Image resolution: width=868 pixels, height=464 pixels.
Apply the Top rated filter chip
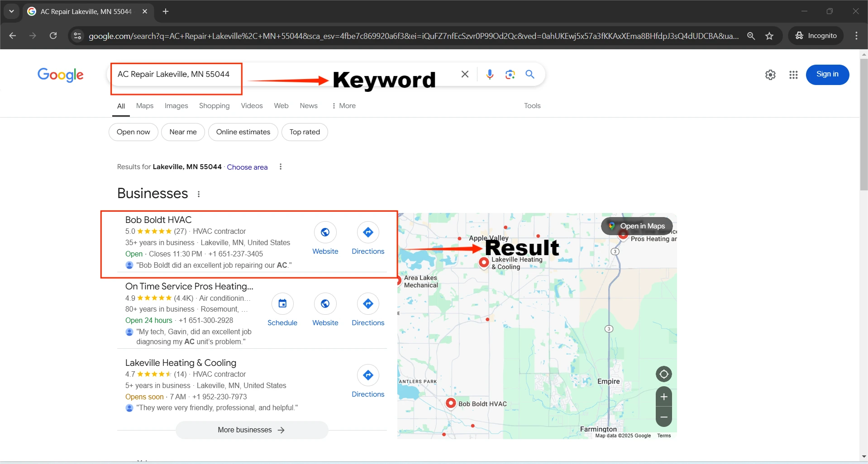coord(305,132)
